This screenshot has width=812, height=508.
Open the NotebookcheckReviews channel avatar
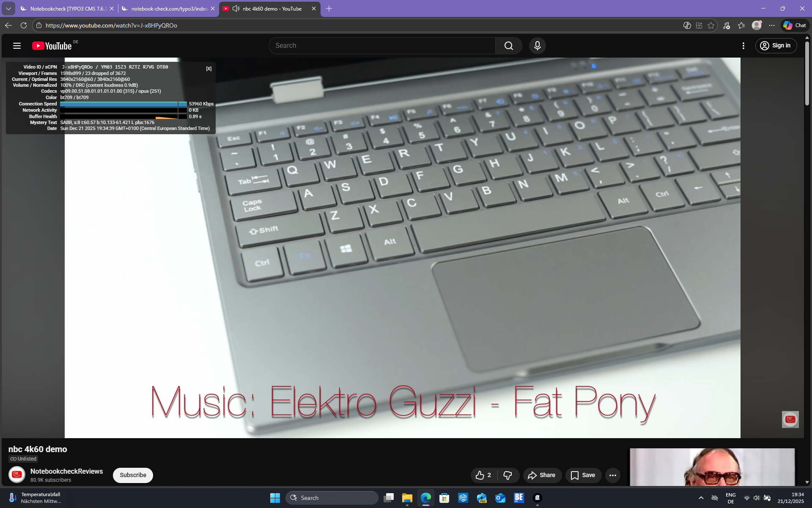17,475
